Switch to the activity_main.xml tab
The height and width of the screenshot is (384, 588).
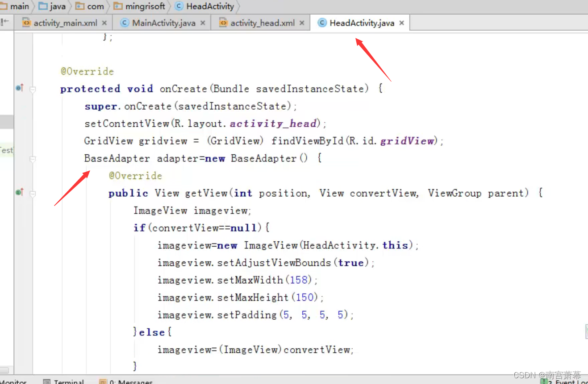[x=65, y=23]
